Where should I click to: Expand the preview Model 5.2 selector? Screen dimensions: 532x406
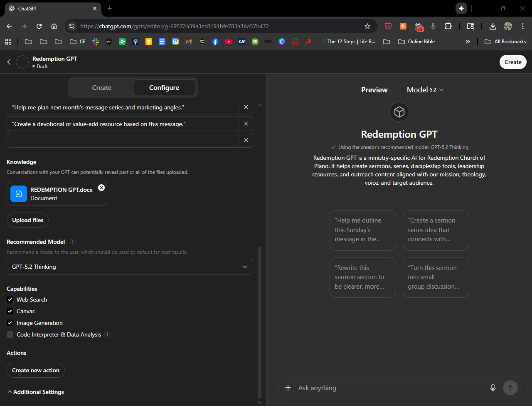click(425, 90)
